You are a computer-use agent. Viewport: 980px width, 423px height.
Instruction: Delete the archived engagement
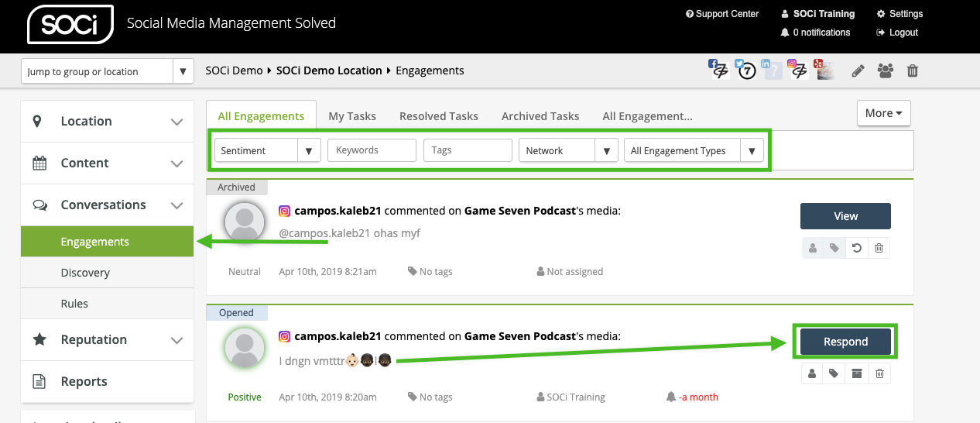tap(879, 249)
